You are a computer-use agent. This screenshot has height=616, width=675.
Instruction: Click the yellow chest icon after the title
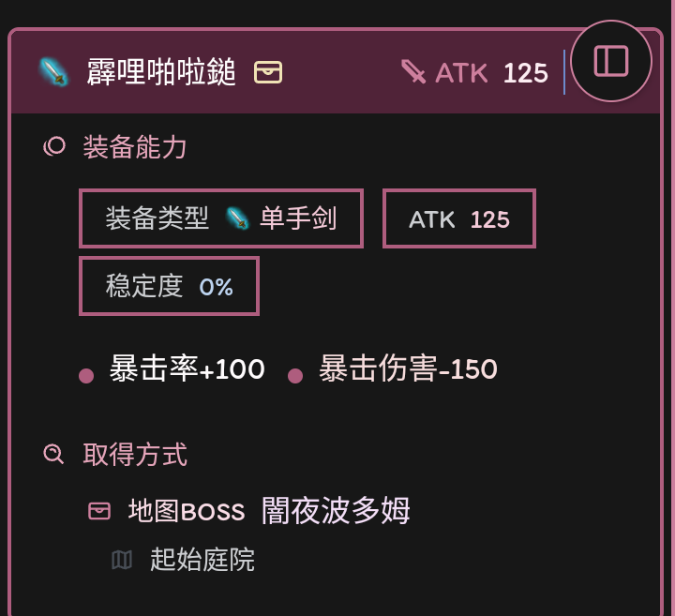click(x=268, y=72)
